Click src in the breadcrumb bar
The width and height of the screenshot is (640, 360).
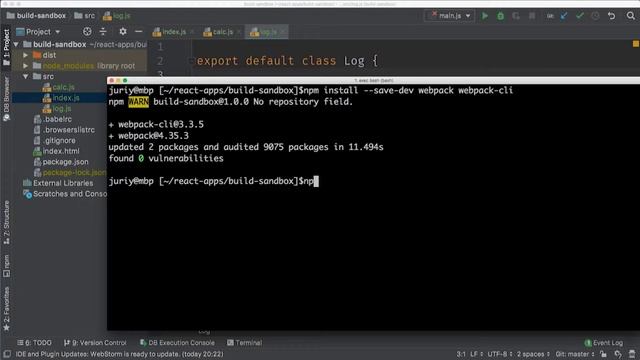[84, 16]
